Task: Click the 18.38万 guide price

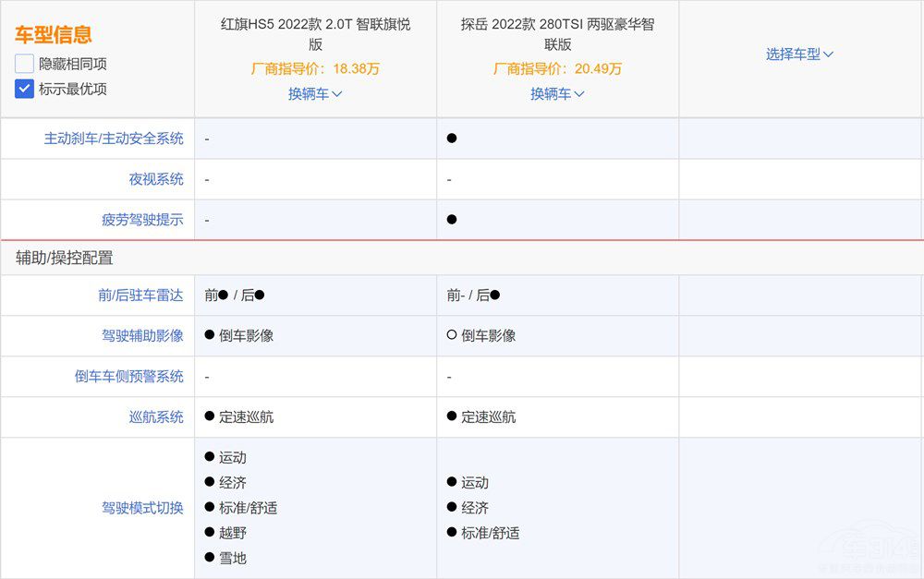Action: pyautogui.click(x=356, y=68)
